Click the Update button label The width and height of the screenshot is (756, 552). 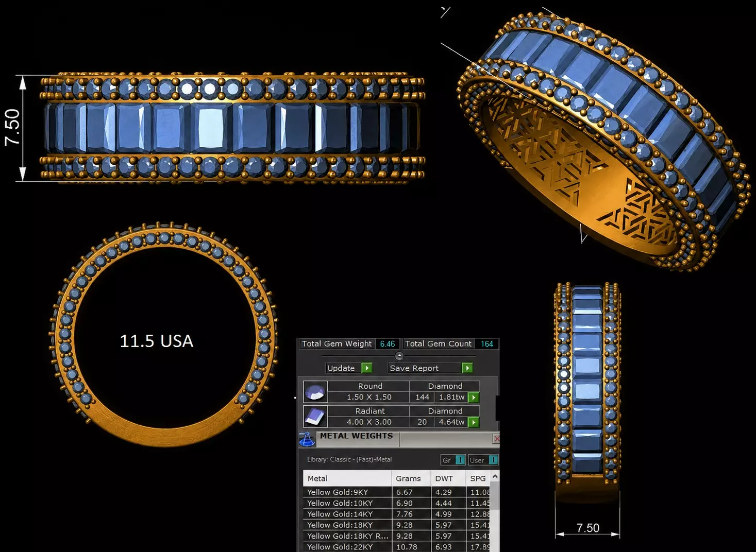(x=341, y=368)
